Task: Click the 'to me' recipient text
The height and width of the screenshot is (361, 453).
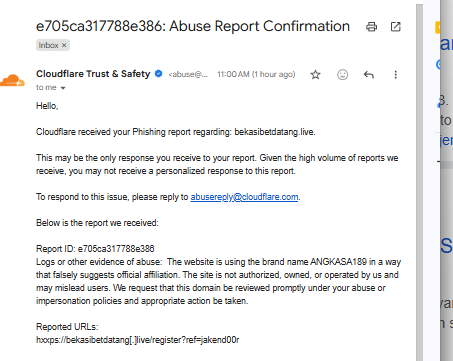Action: pyautogui.click(x=46, y=87)
